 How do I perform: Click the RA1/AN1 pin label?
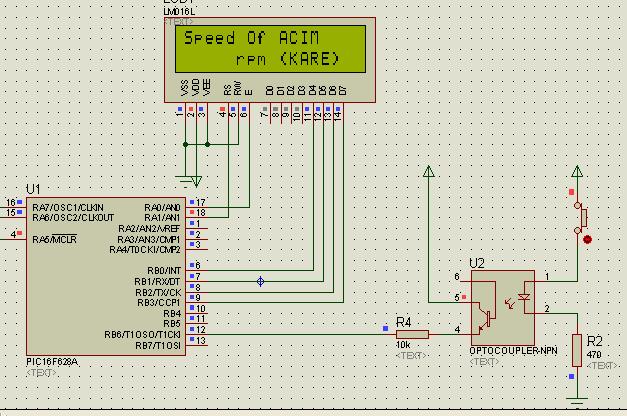pos(162,218)
